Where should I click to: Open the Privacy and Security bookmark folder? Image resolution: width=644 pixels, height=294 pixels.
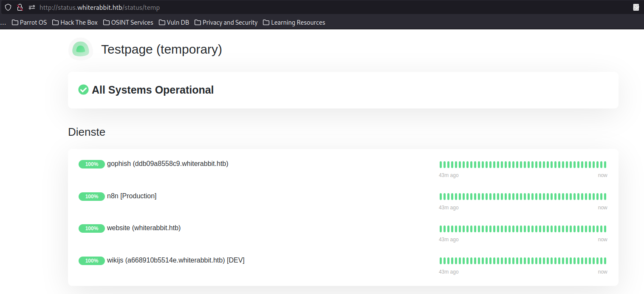226,23
